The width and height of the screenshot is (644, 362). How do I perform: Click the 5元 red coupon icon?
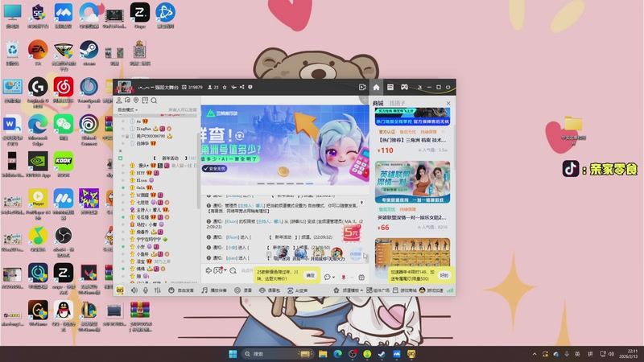coord(352,233)
